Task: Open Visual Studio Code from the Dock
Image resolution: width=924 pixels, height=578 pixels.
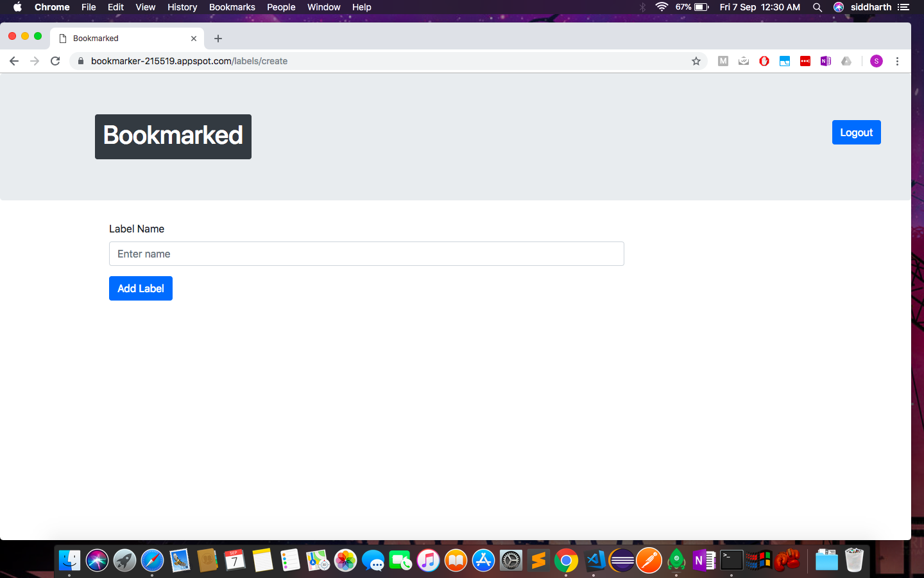Action: click(594, 561)
